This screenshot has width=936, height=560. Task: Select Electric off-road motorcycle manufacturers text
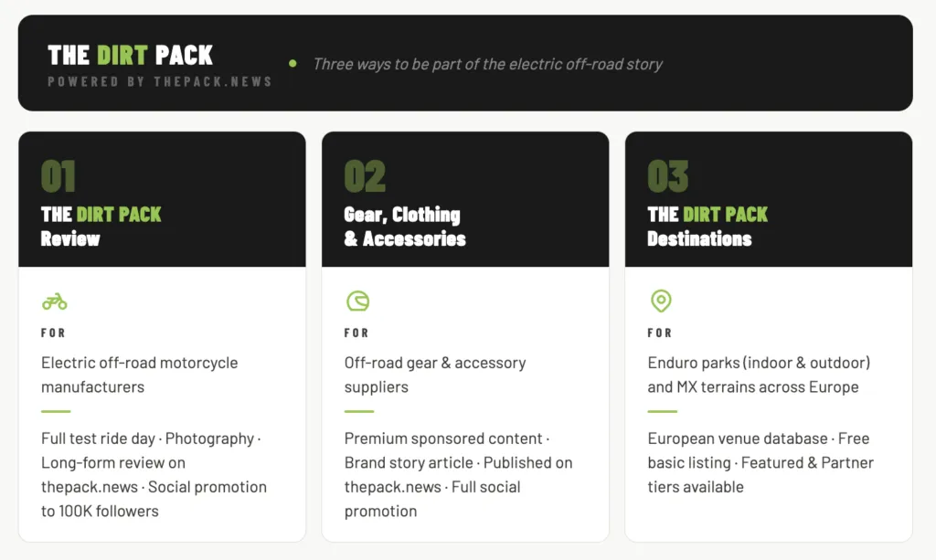[140, 375]
